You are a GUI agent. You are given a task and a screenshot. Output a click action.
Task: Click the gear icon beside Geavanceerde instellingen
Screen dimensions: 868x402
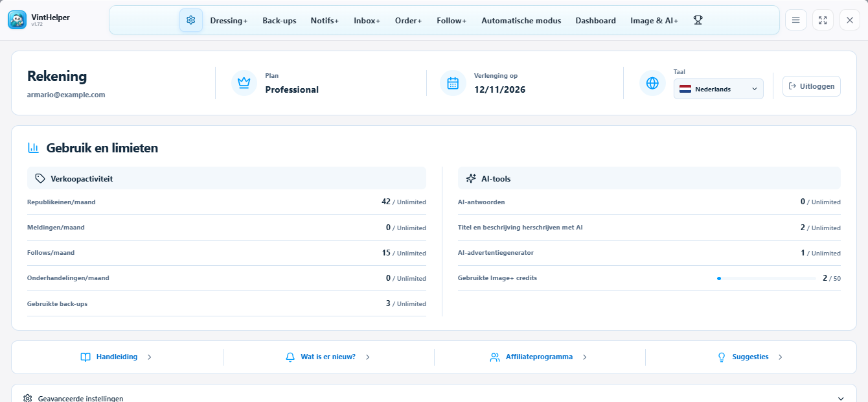(28, 399)
